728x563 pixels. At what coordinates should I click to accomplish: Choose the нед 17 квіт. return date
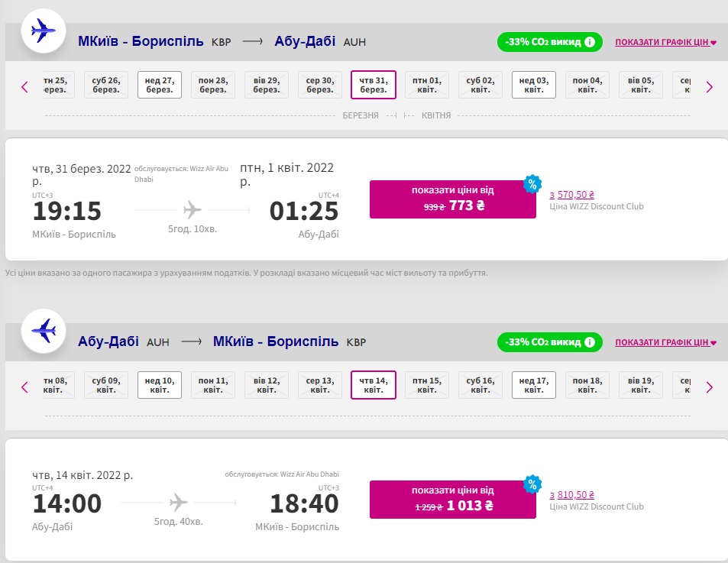point(533,385)
